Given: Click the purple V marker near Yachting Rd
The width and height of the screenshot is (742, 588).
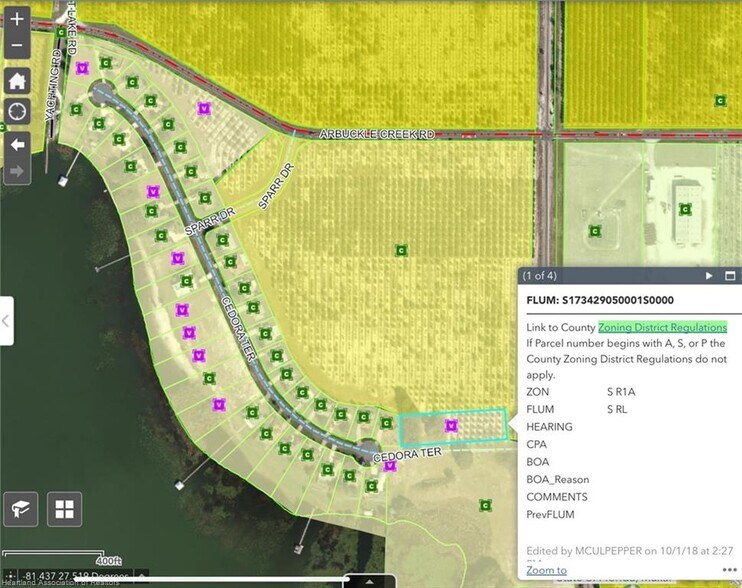Looking at the screenshot, I should [x=82, y=68].
